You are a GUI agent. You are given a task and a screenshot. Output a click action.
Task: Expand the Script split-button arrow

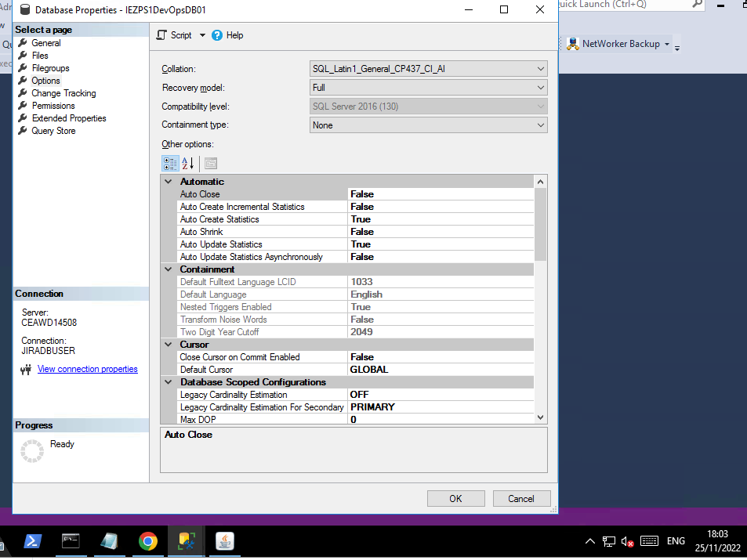pyautogui.click(x=202, y=35)
